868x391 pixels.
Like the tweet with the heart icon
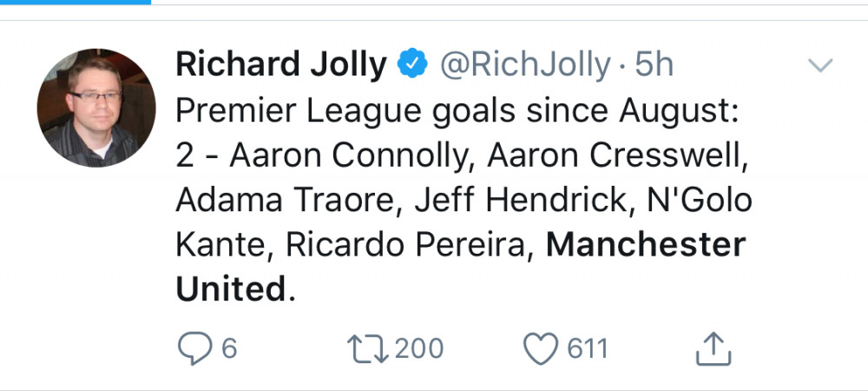[541, 348]
